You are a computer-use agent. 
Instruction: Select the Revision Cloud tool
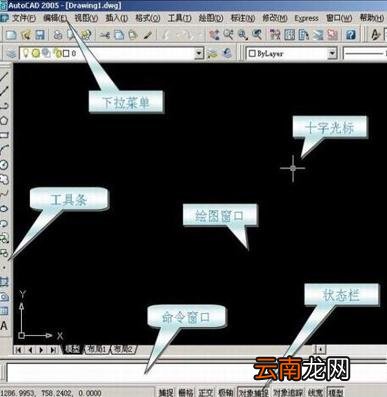(4, 179)
